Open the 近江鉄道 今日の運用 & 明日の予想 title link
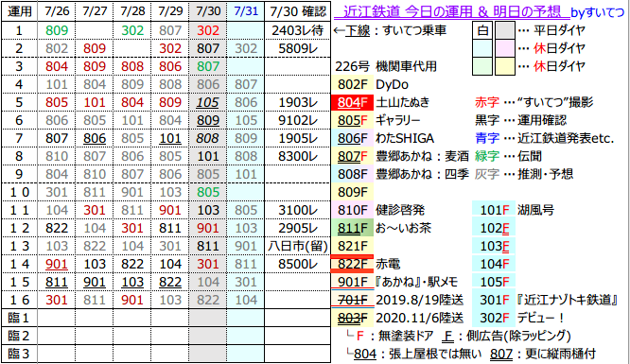 coord(452,12)
